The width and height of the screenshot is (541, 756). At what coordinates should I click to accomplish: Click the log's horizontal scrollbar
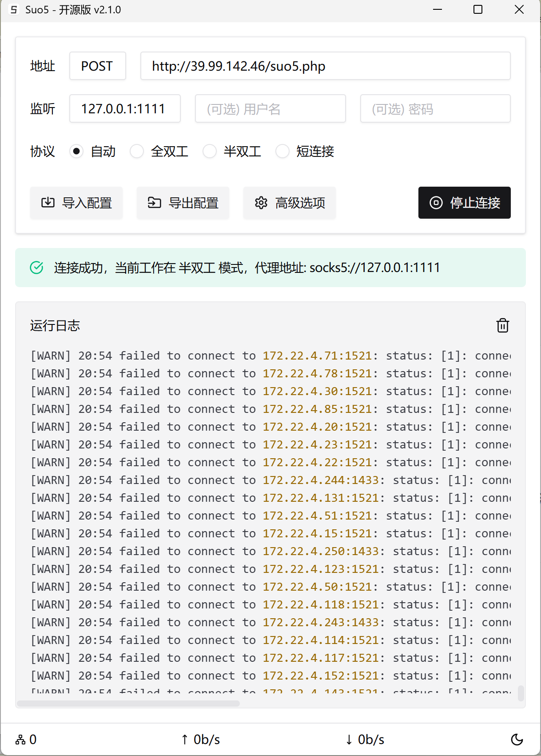[128, 704]
